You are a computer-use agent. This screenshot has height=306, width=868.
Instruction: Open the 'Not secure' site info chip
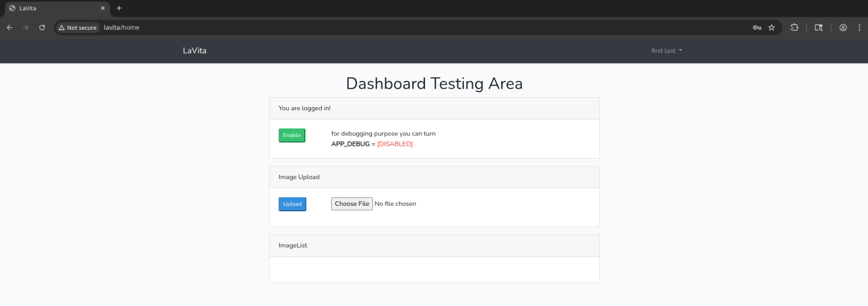point(77,28)
